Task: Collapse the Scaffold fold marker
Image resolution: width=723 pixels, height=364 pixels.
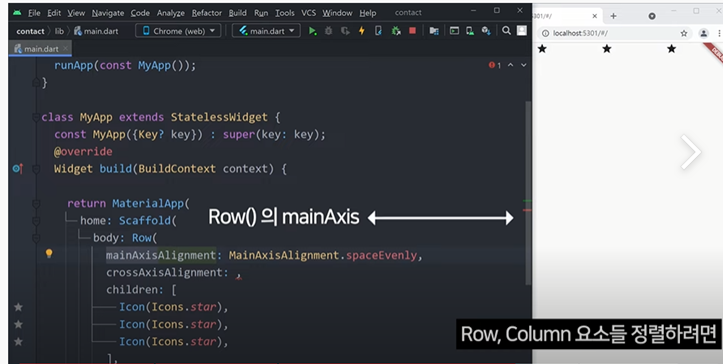Action: pos(36,221)
